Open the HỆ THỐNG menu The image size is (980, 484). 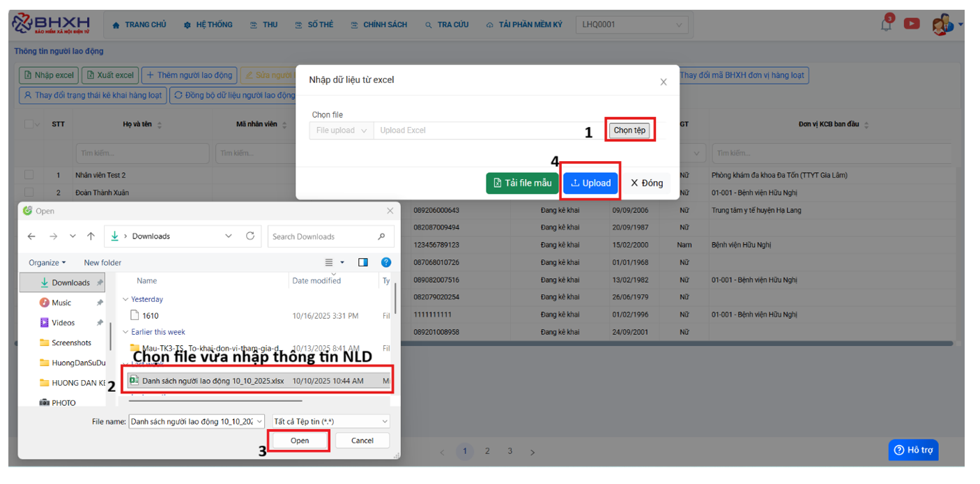coord(208,25)
